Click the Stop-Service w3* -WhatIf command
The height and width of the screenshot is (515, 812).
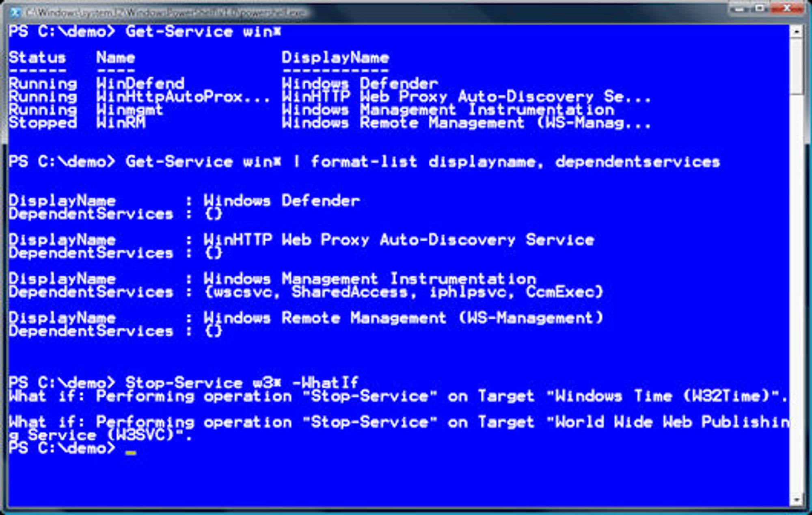point(242,383)
